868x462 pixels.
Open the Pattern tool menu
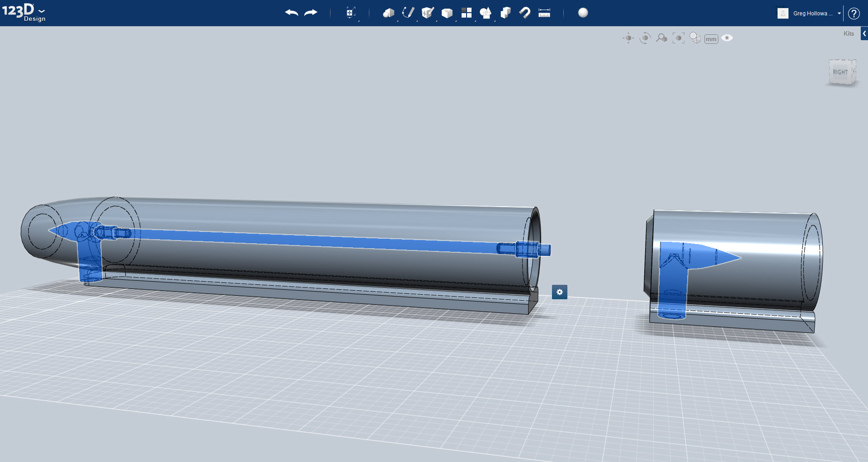point(467,13)
